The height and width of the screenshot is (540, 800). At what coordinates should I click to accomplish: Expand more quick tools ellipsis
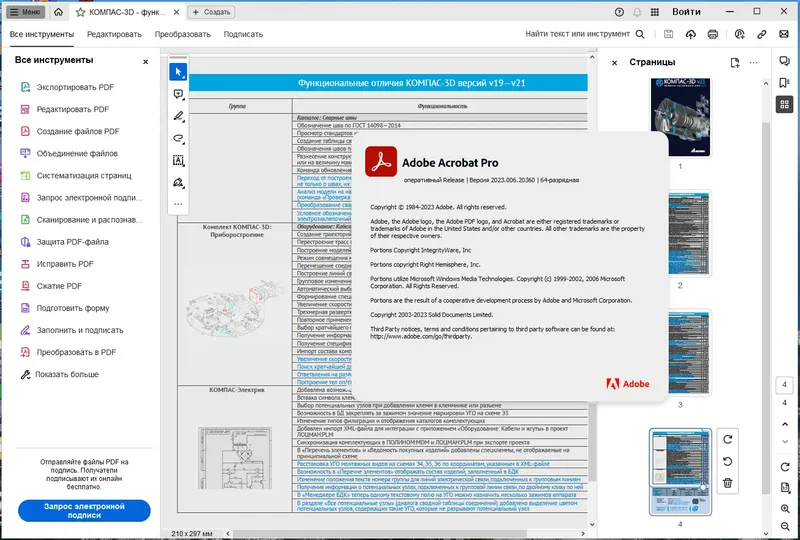click(x=178, y=204)
